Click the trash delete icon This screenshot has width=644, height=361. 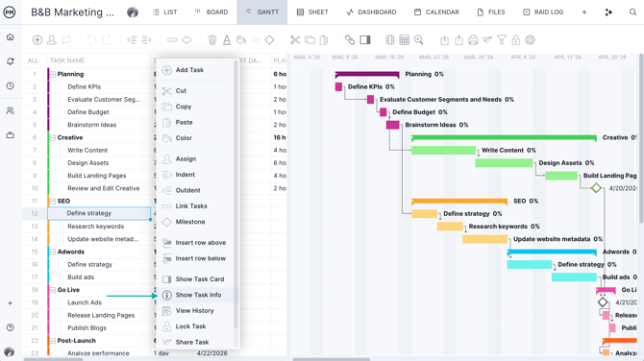click(x=212, y=39)
